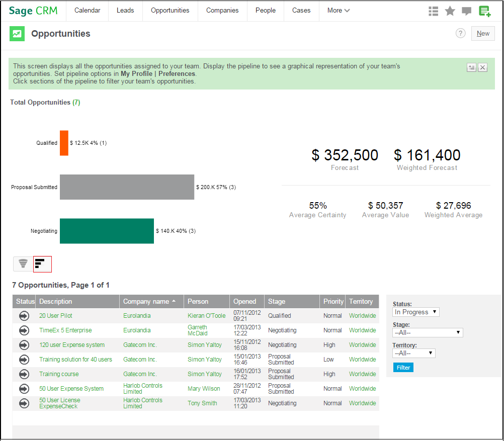Click status arrow for 120 user Expense system
The width and height of the screenshot is (504, 441).
click(x=24, y=345)
